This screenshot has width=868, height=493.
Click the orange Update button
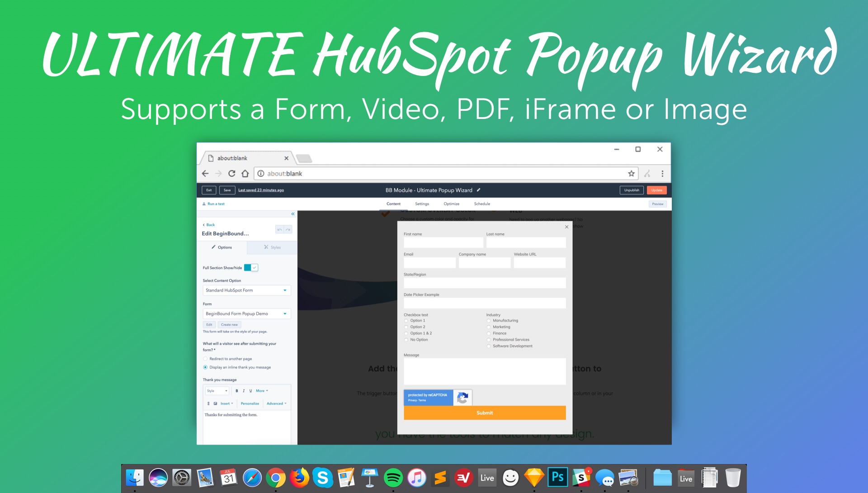point(656,190)
